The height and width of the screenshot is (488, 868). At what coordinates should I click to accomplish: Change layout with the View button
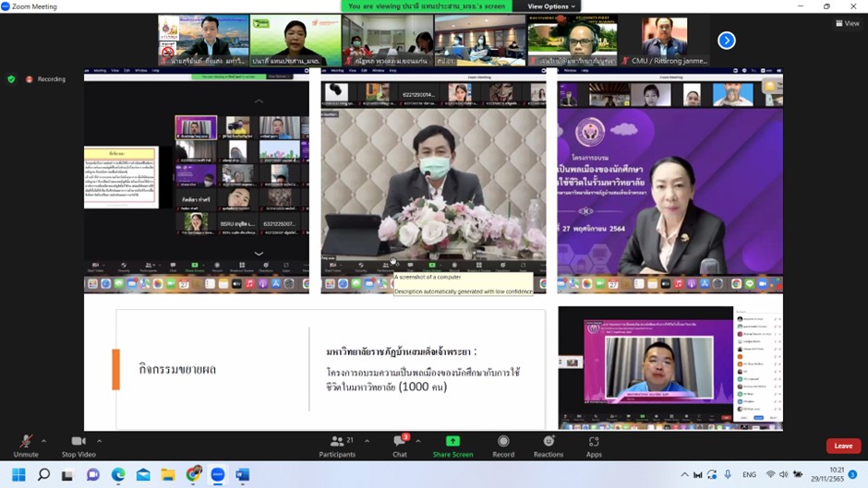click(x=848, y=23)
